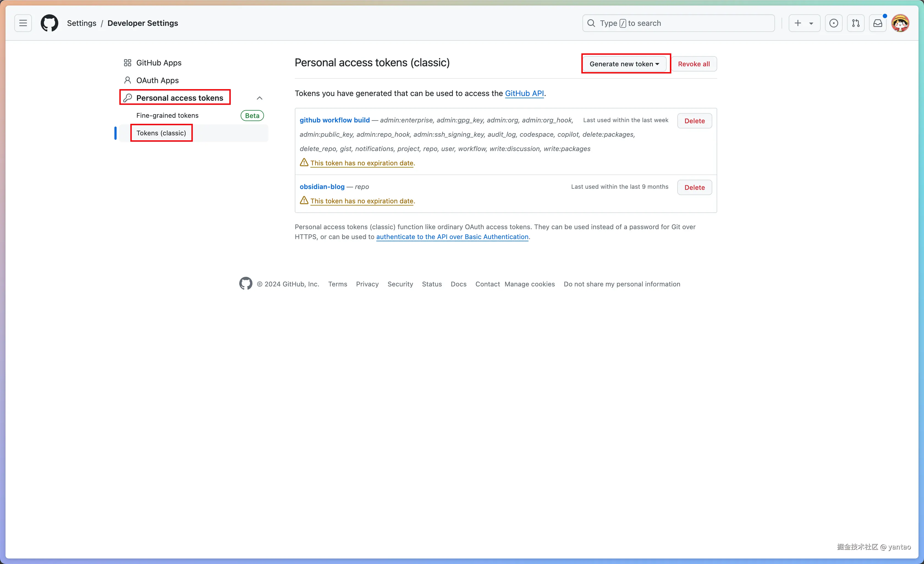This screenshot has width=924, height=564.
Task: Select Tokens (classic) in the sidebar
Action: pos(161,133)
